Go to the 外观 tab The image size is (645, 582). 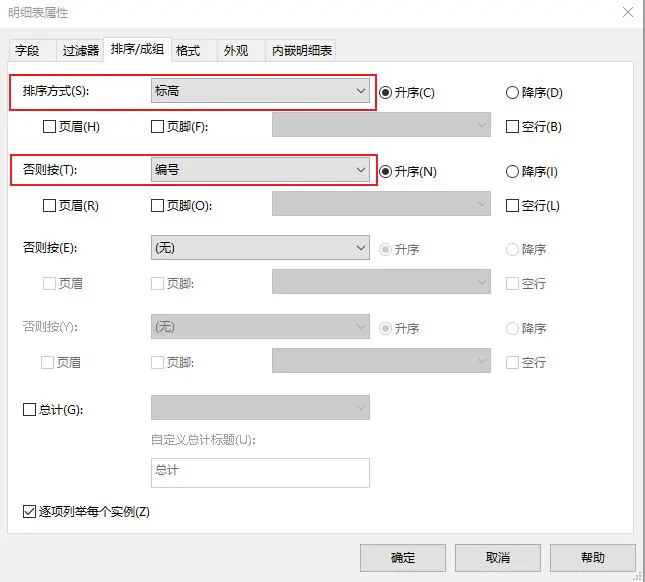pyautogui.click(x=237, y=51)
